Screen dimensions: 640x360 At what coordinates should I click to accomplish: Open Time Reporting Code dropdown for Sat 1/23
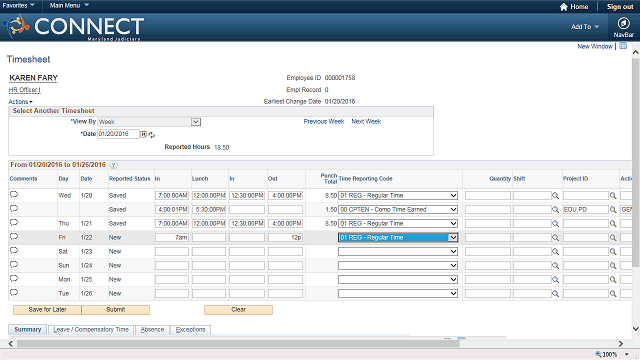398,251
